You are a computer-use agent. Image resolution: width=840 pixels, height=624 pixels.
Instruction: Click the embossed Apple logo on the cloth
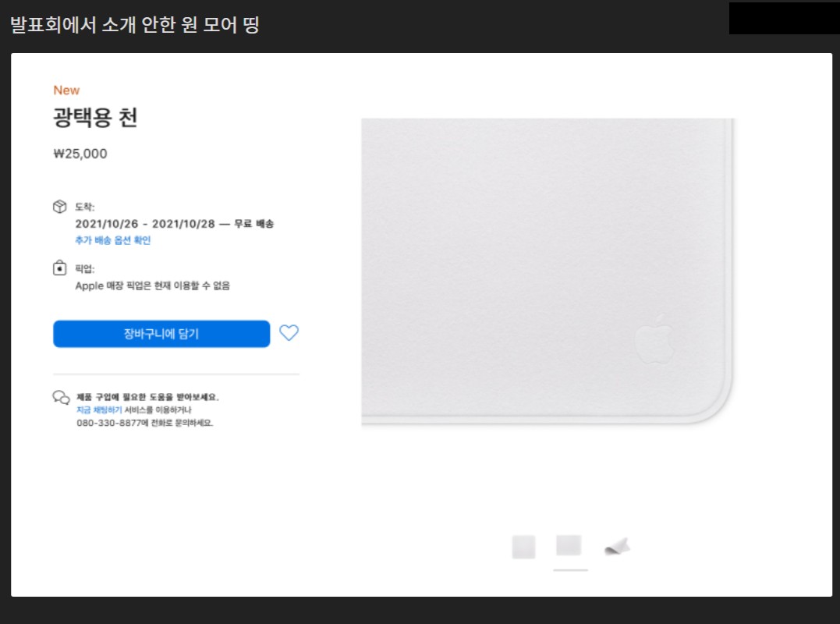(x=653, y=340)
